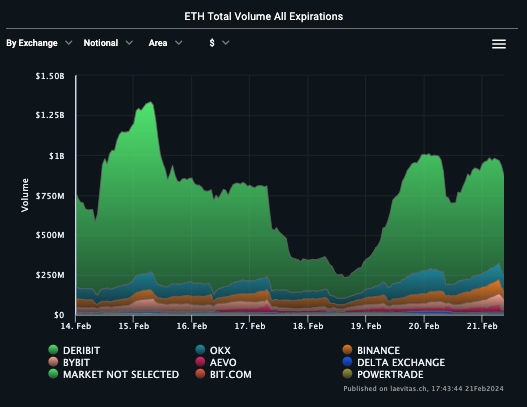Toggle the OKX series visibility
Screen dimensions: 527x407
[x=213, y=350]
